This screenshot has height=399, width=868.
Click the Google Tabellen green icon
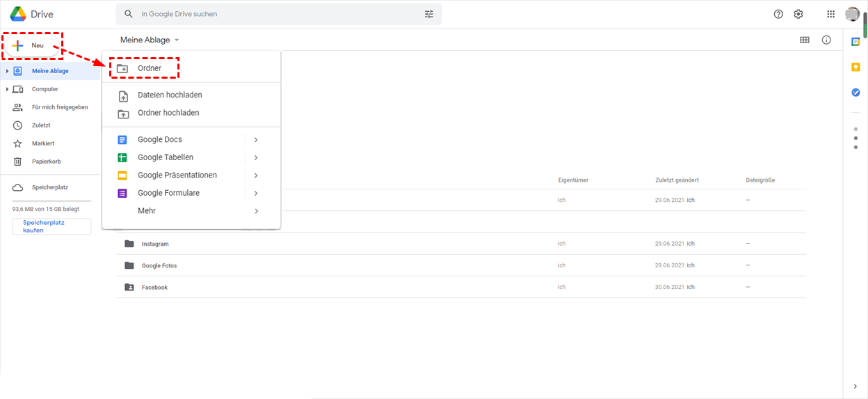tap(122, 157)
